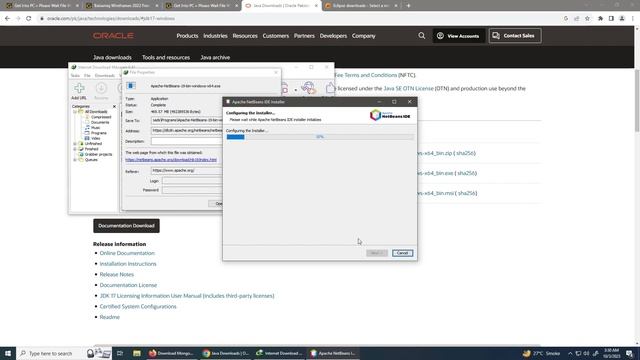Click the Java SE OTN License link

(408, 88)
